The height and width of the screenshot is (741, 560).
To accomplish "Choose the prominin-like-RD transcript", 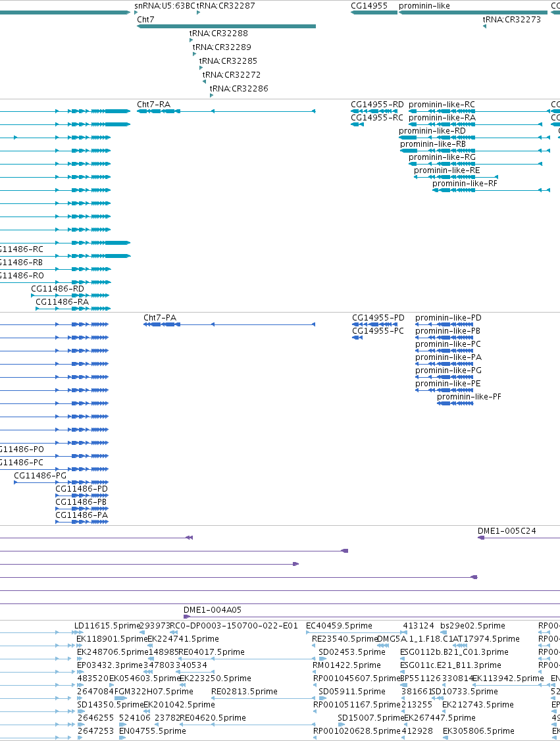I will (x=474, y=138).
